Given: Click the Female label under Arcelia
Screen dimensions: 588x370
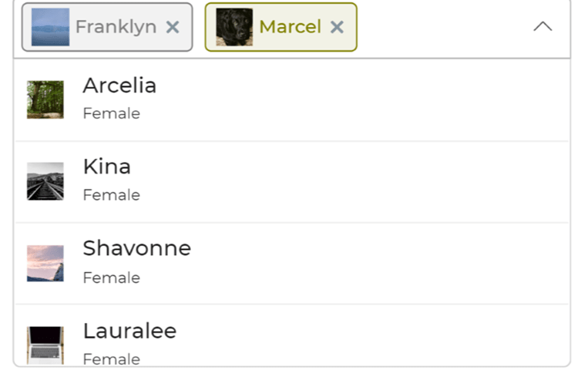Looking at the screenshot, I should 112,114.
